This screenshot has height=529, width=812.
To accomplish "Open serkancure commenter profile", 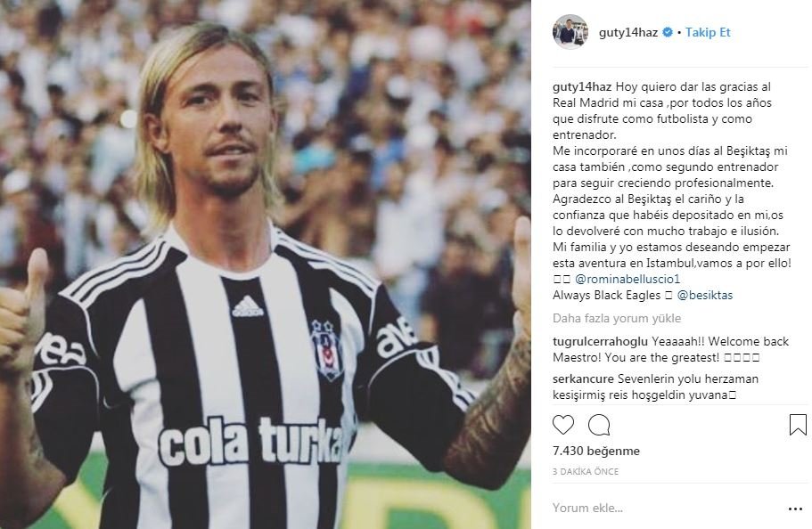I will tap(583, 378).
